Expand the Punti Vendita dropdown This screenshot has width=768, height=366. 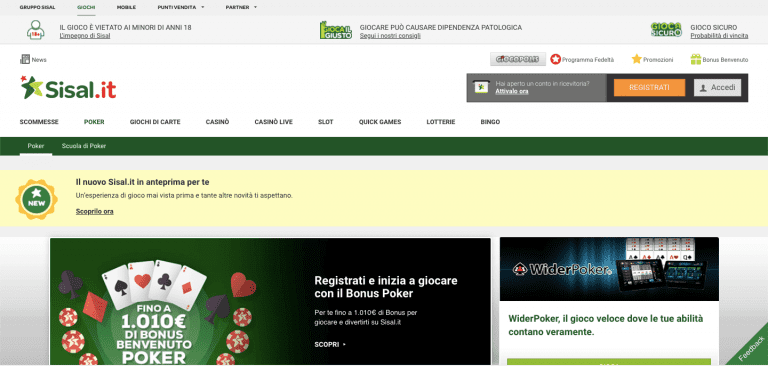(x=181, y=7)
